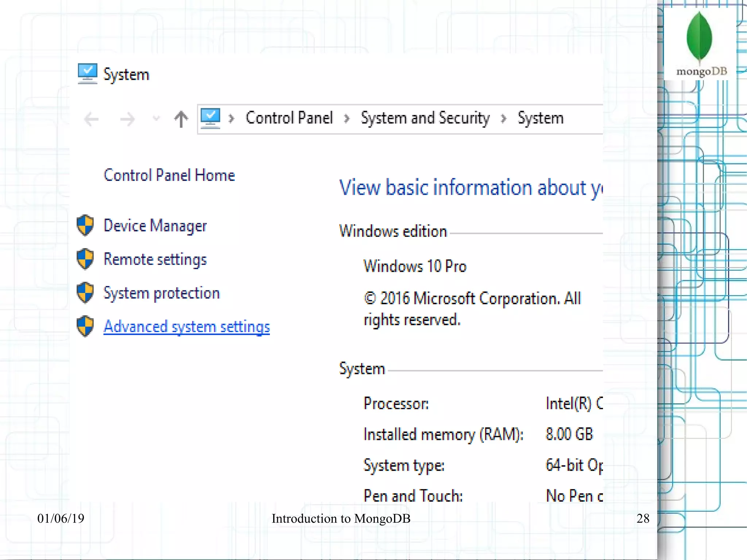Click the shield icon beside Advanced system settings

pyautogui.click(x=85, y=326)
